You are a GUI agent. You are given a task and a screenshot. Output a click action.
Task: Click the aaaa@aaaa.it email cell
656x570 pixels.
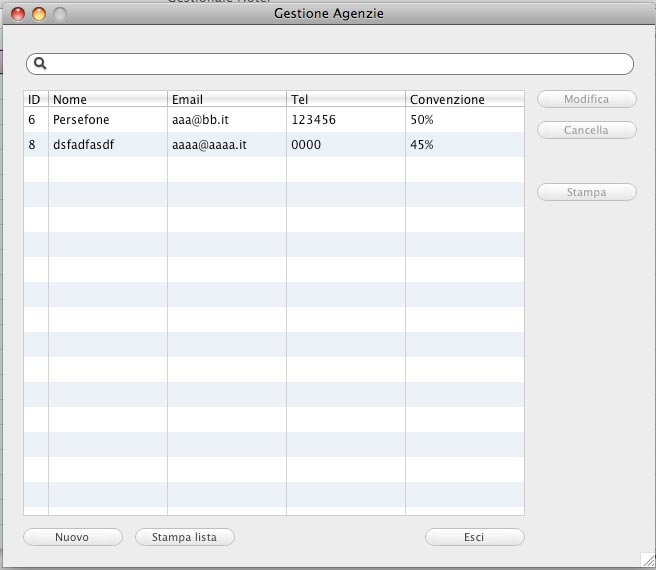227,145
